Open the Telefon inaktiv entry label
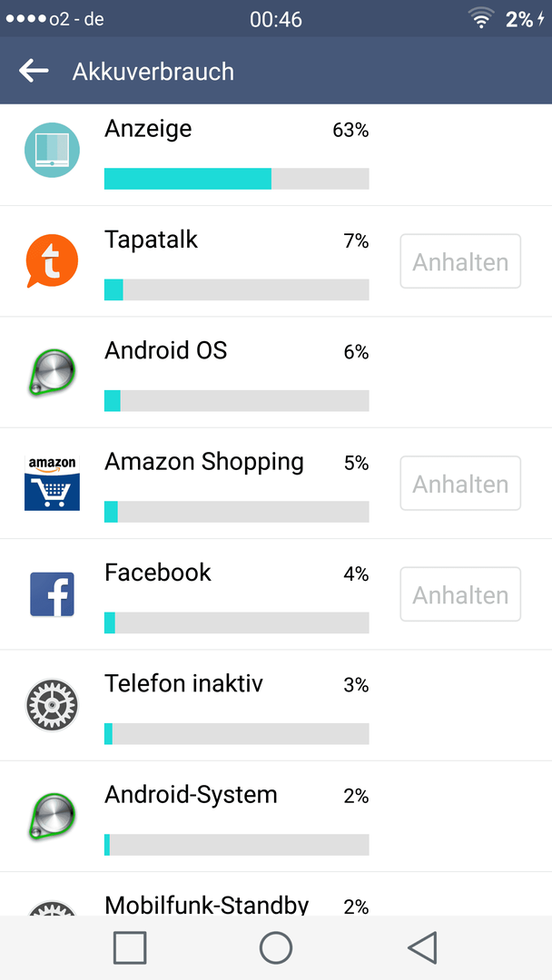The height and width of the screenshot is (980, 552). click(x=183, y=683)
